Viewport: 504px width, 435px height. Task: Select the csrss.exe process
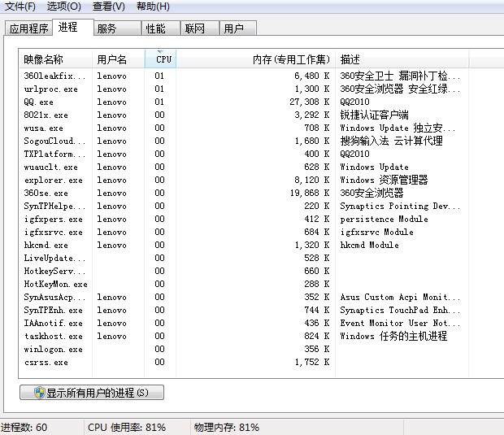[243, 363]
